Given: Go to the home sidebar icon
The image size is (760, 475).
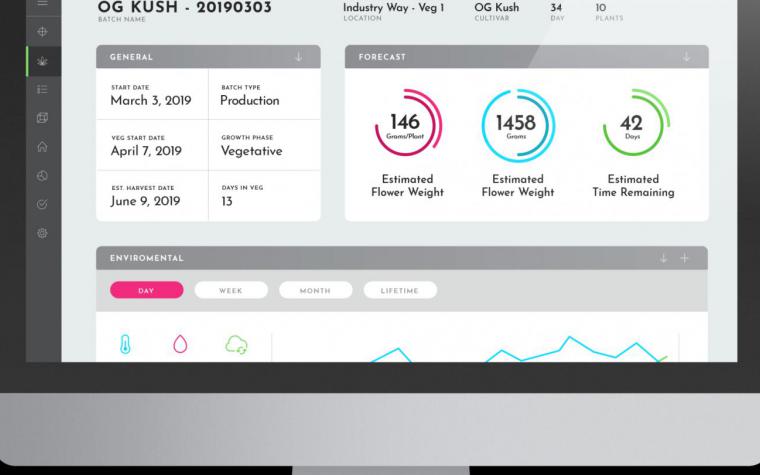Looking at the screenshot, I should coord(42,146).
